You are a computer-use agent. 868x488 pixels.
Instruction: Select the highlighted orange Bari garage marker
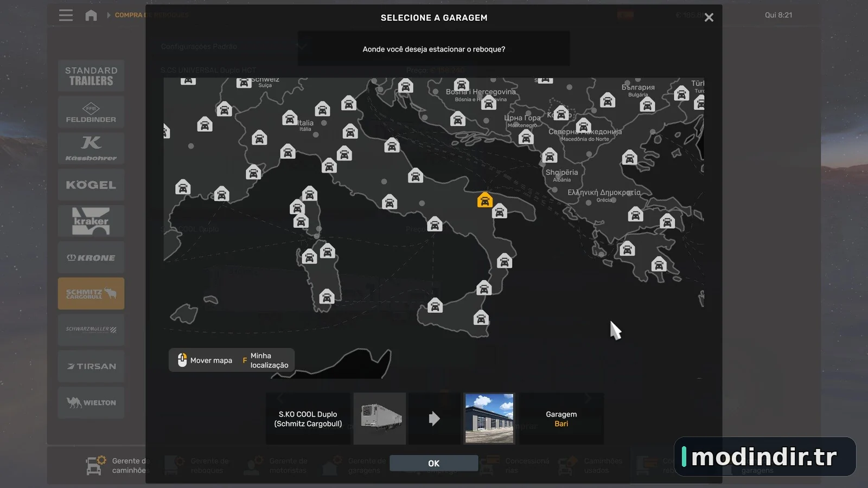point(484,200)
